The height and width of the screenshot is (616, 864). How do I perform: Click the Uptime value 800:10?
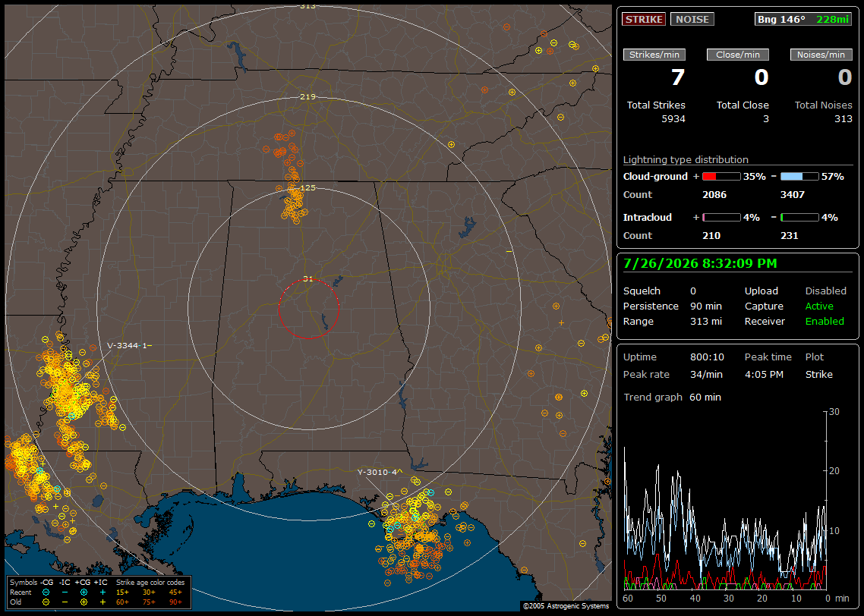(707, 357)
